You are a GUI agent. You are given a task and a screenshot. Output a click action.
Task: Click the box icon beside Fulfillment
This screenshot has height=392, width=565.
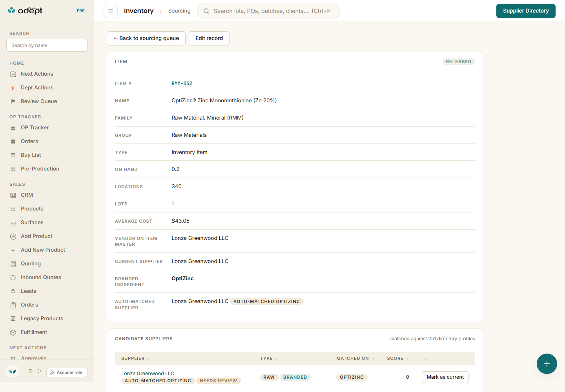point(13,332)
